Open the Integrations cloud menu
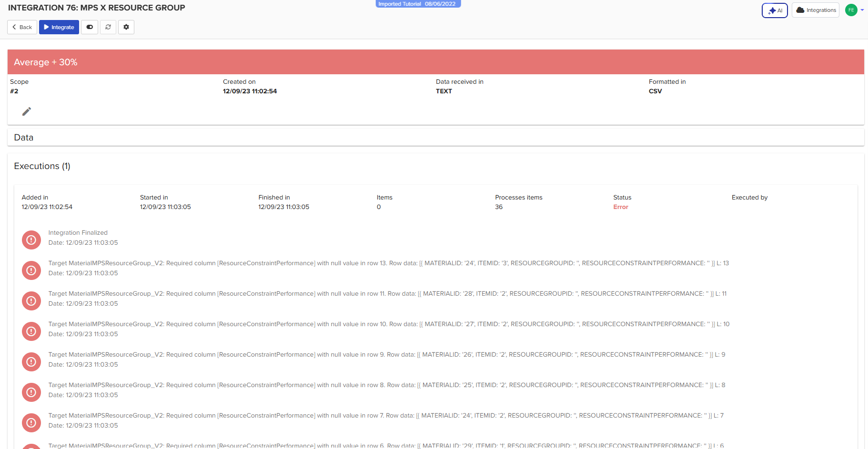The image size is (868, 449). pos(816,10)
